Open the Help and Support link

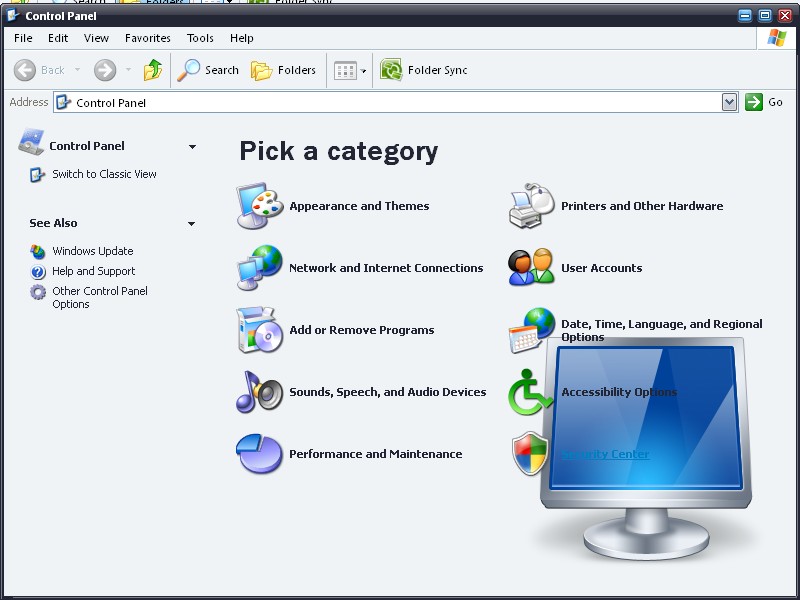click(x=93, y=271)
